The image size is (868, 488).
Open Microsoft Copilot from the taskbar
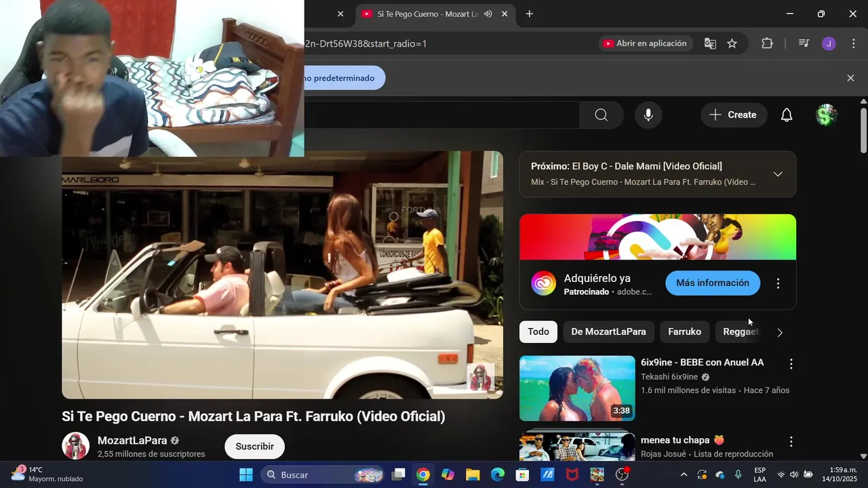click(448, 474)
